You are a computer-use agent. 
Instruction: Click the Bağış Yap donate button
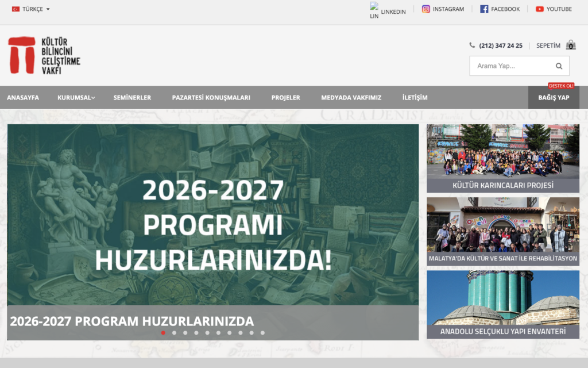point(554,98)
